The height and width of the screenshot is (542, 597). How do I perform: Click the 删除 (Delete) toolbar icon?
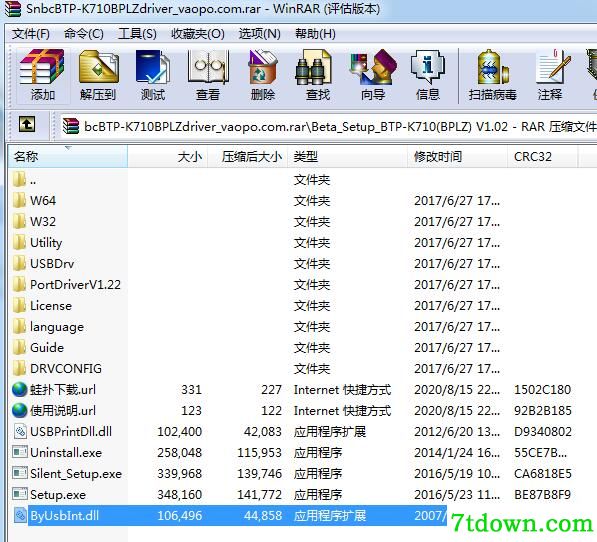pos(263,67)
